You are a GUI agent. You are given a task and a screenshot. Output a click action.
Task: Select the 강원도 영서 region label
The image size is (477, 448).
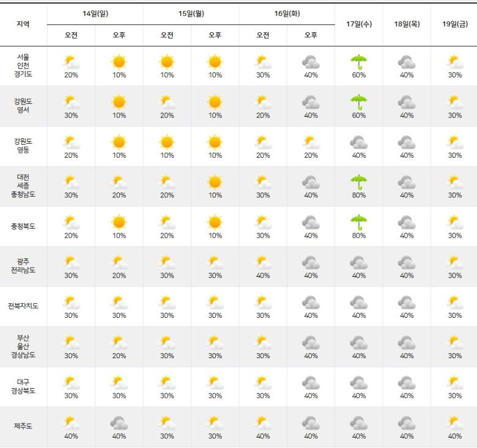[x=23, y=106]
